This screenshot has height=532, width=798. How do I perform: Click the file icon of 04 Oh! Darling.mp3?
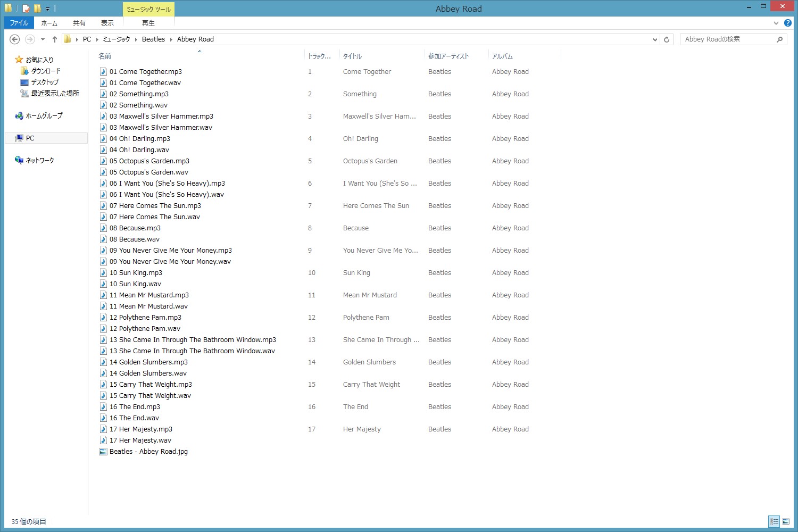pyautogui.click(x=103, y=138)
